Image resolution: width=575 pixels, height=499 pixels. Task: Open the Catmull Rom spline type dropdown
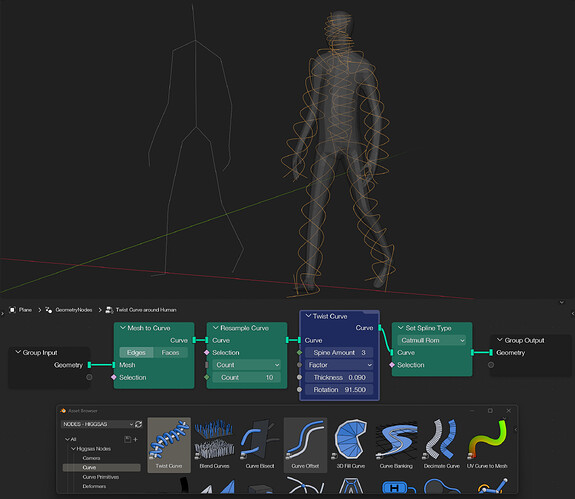432,340
